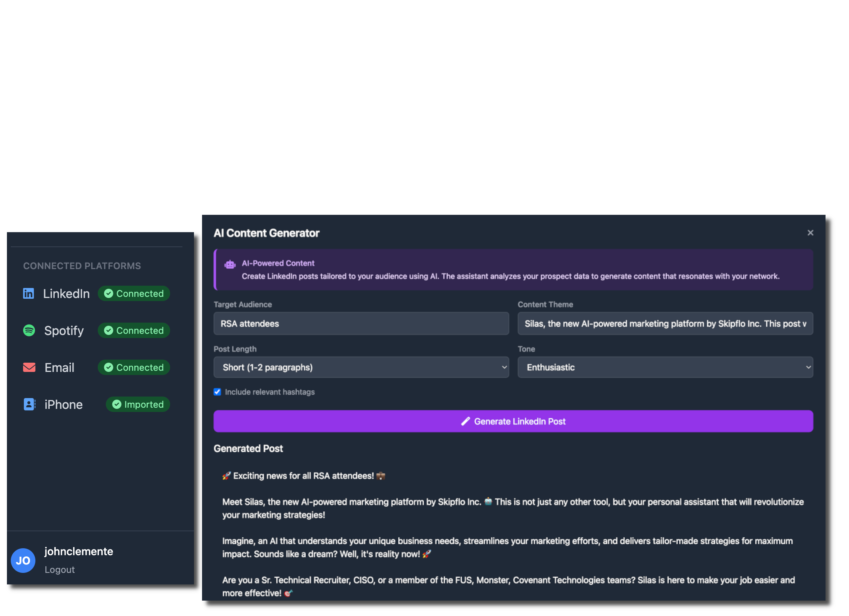
Task: Click the Generated Post heading
Action: 248,449
